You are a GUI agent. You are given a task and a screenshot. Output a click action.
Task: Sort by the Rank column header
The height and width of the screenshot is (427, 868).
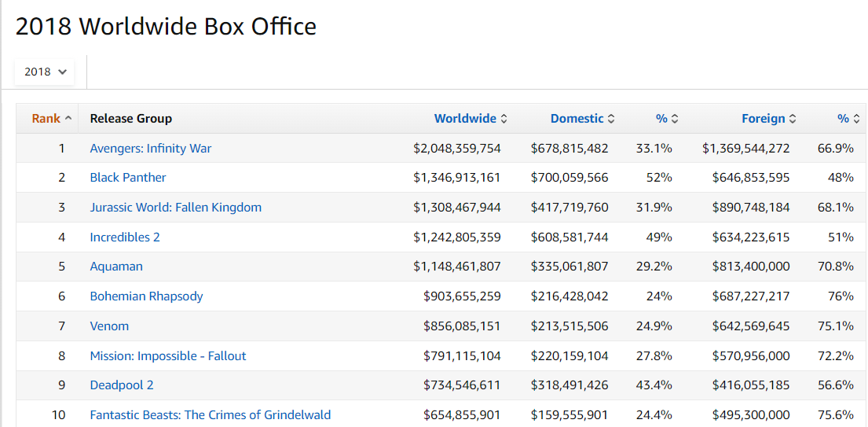(52, 119)
